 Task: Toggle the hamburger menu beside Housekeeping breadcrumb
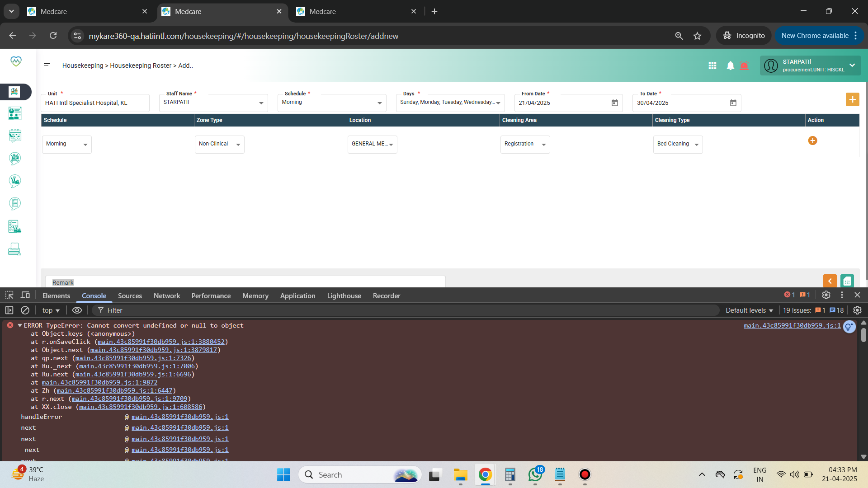point(48,66)
